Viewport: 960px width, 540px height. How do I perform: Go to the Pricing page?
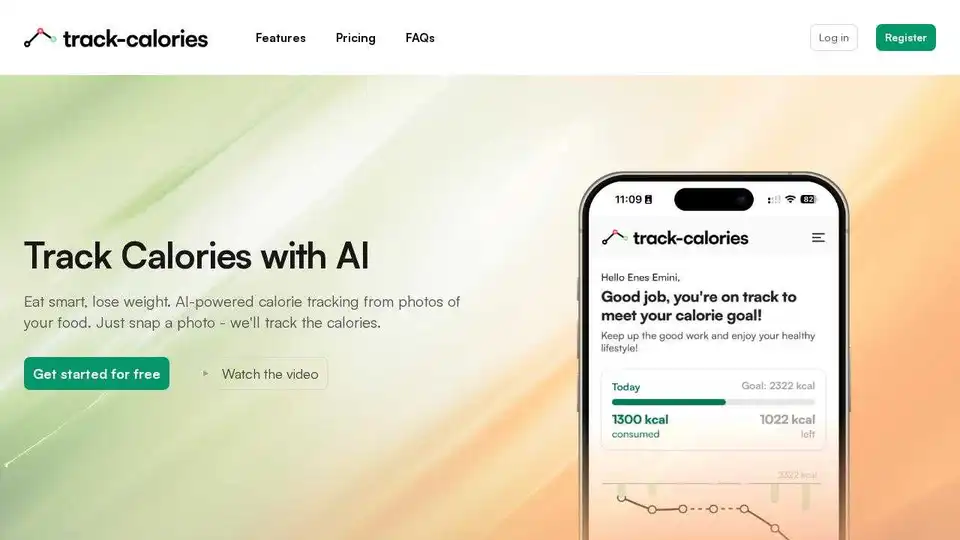point(356,38)
